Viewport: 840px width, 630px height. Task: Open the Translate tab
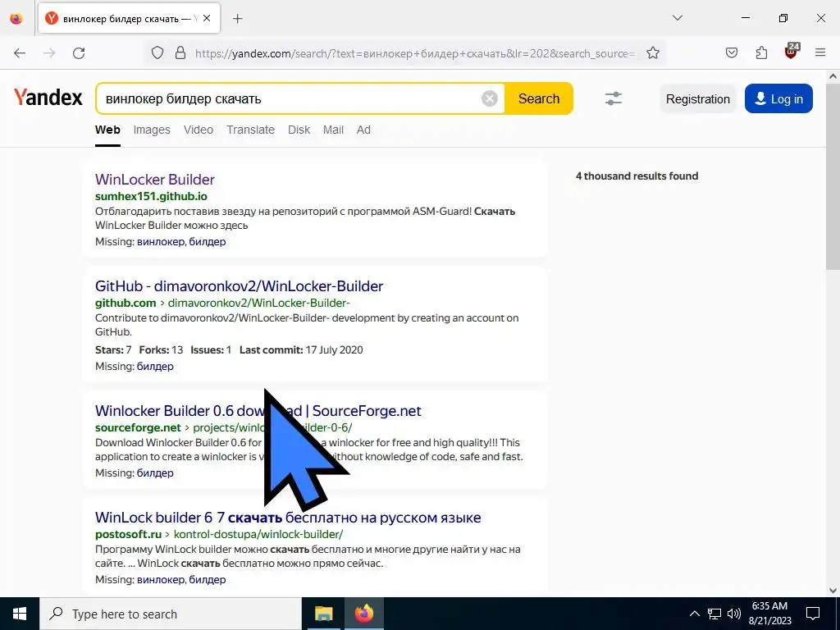coord(250,130)
